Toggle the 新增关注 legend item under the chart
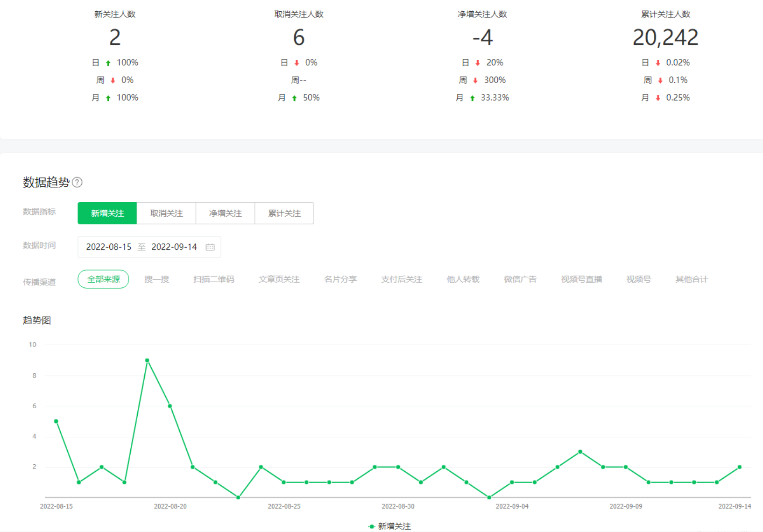 pos(389,526)
